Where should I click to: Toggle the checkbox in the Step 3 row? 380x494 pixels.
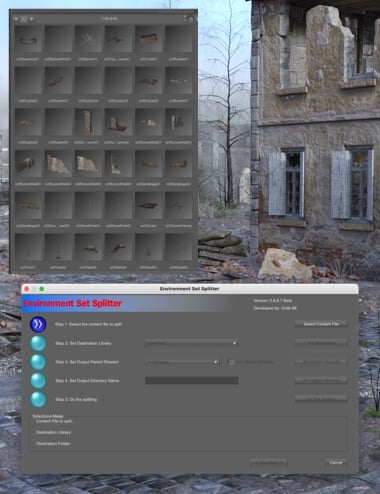click(x=232, y=362)
